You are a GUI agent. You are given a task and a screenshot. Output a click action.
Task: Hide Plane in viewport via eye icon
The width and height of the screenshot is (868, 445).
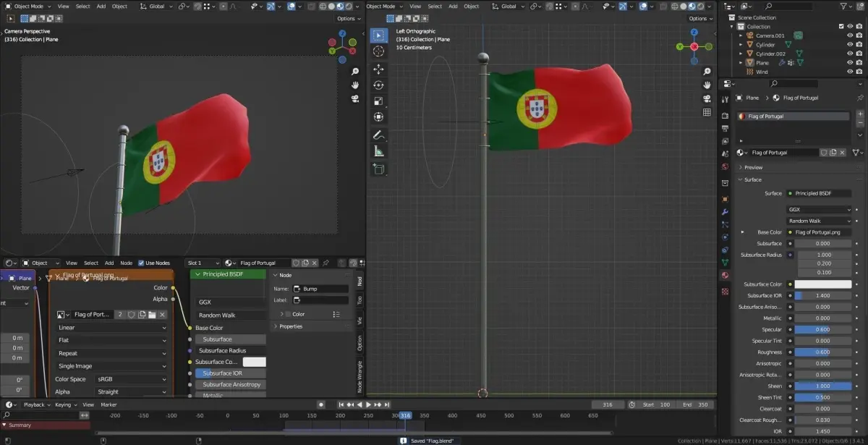(x=850, y=63)
